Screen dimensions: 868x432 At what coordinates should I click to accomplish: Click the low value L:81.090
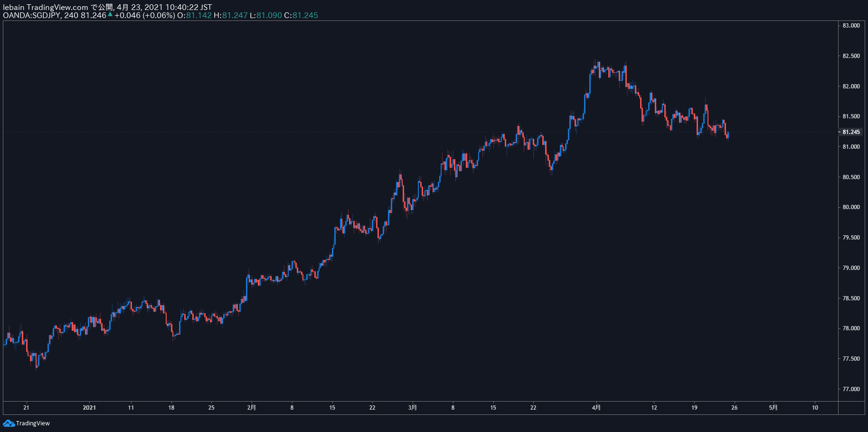(266, 15)
